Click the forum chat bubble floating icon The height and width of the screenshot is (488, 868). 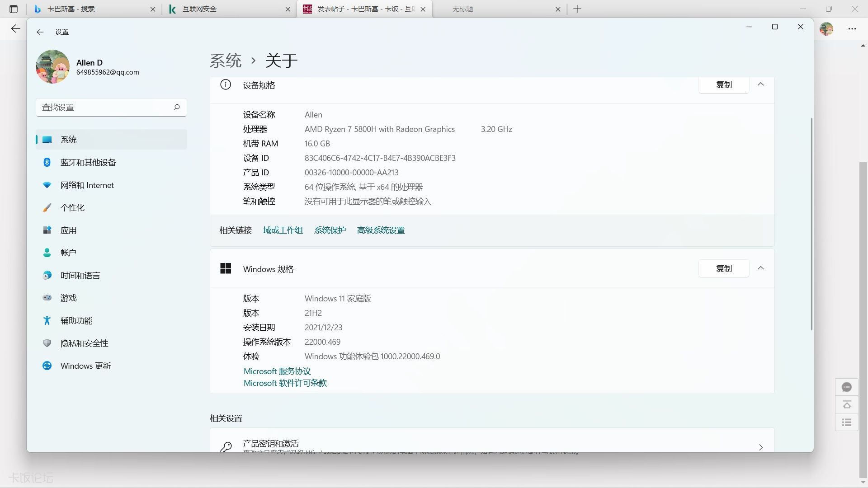pyautogui.click(x=847, y=387)
